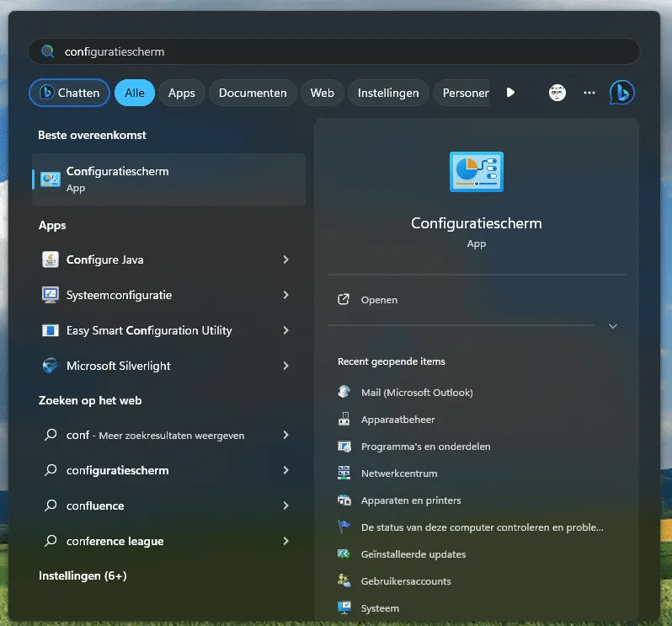Open Apparaatbeheer from recent items
Viewport: 672px width, 626px height.
(397, 420)
